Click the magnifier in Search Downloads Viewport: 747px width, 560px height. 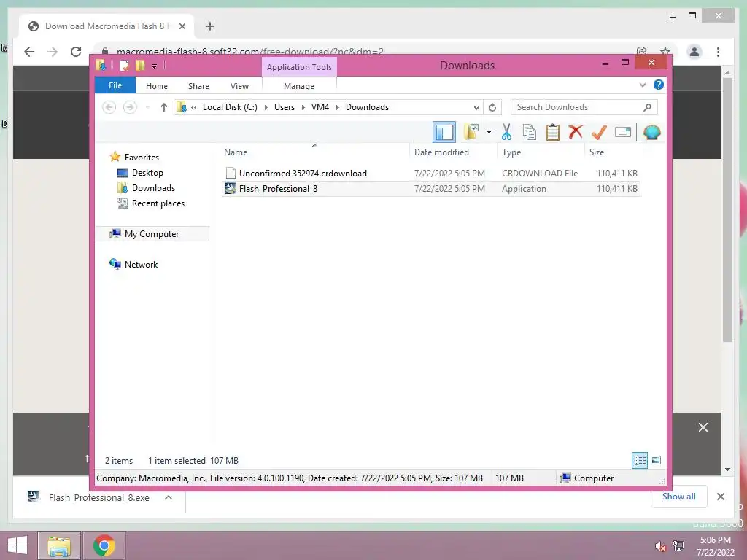pyautogui.click(x=648, y=107)
